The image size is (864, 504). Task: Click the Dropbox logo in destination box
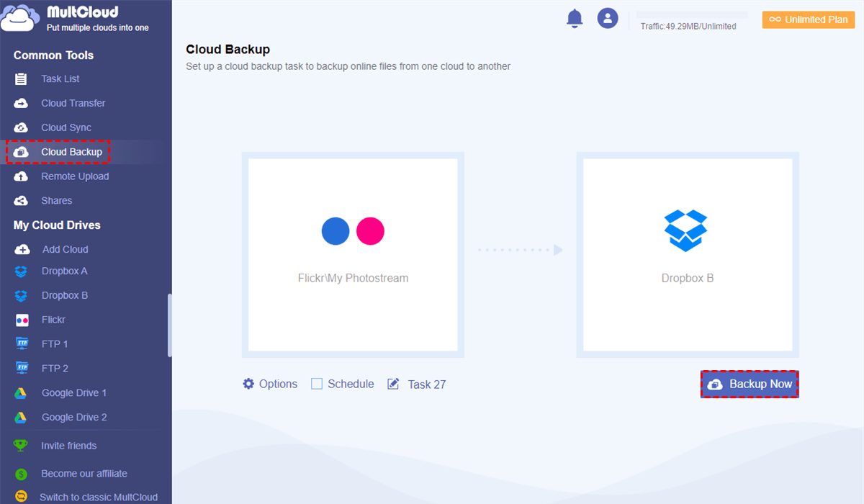point(685,230)
